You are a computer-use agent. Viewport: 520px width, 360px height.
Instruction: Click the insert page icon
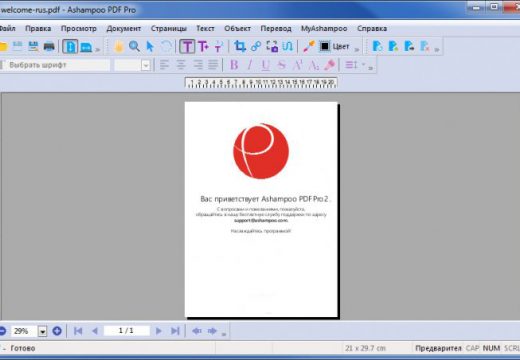tap(393, 46)
